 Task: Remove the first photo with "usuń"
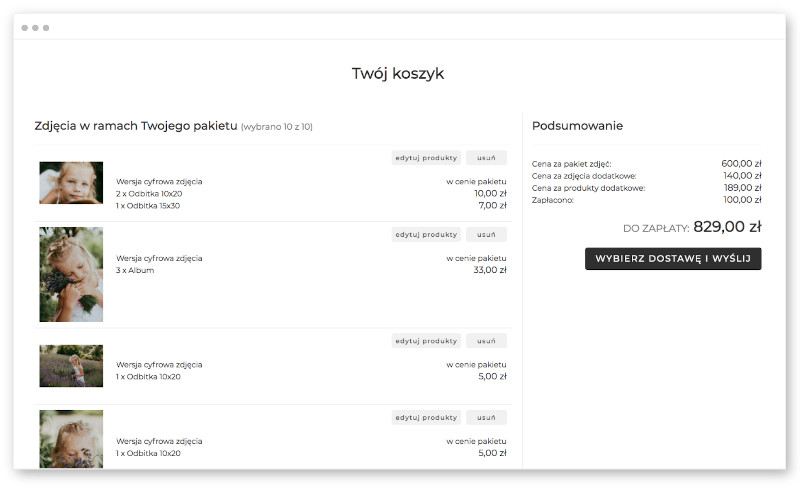(486, 158)
